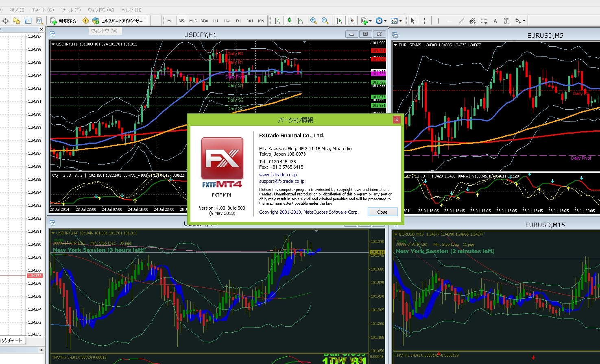Click the USDJPY,H4 chart symbol triangle
This screenshot has height=364, width=600.
click(53, 233)
